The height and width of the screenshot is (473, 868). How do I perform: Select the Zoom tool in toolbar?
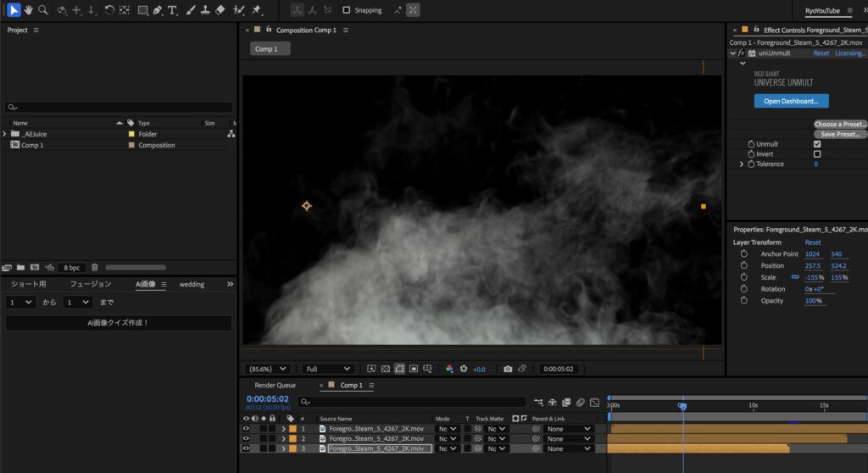(42, 10)
